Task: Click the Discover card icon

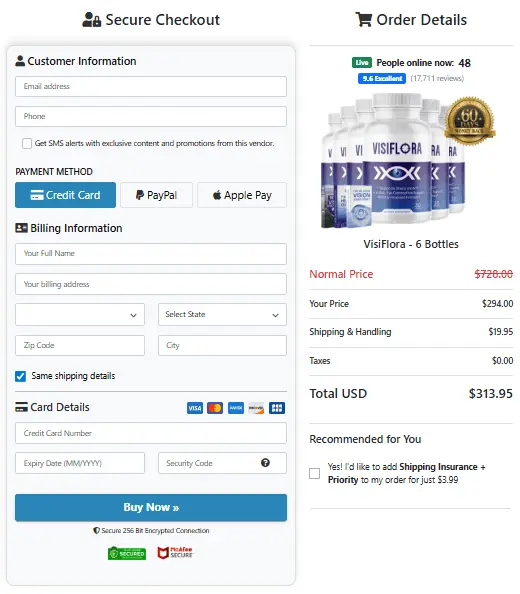Action: [x=256, y=408]
